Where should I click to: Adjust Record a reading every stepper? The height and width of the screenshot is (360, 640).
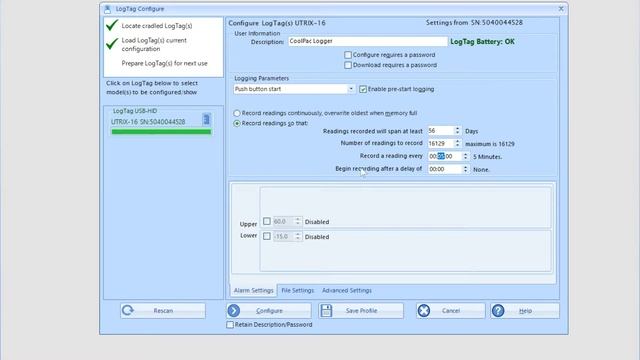click(x=465, y=156)
